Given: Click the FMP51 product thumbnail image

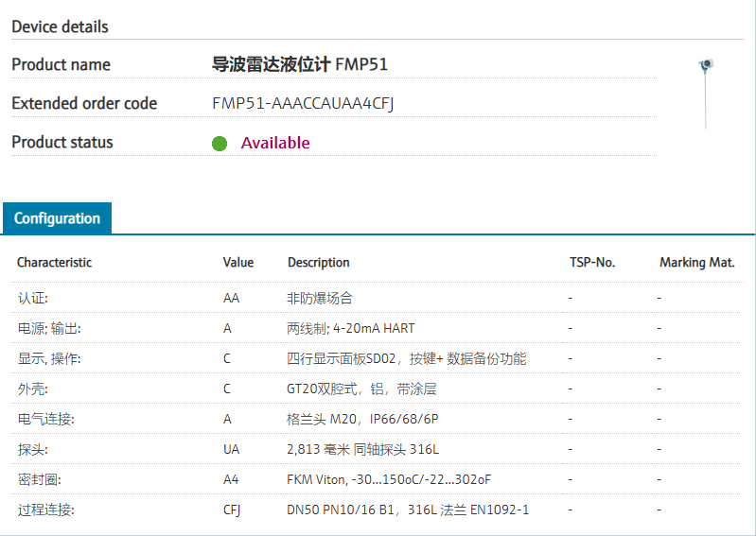Looking at the screenshot, I should tap(705, 92).
